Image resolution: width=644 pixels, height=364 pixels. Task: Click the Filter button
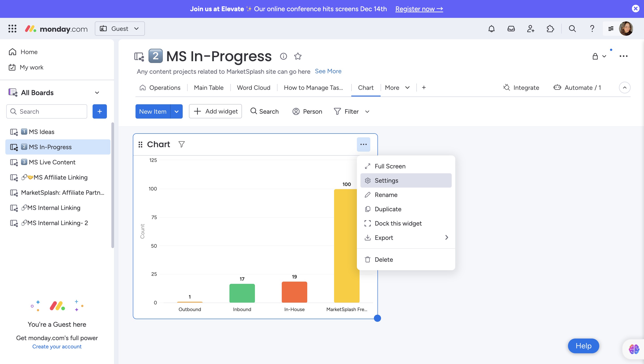[x=347, y=111]
